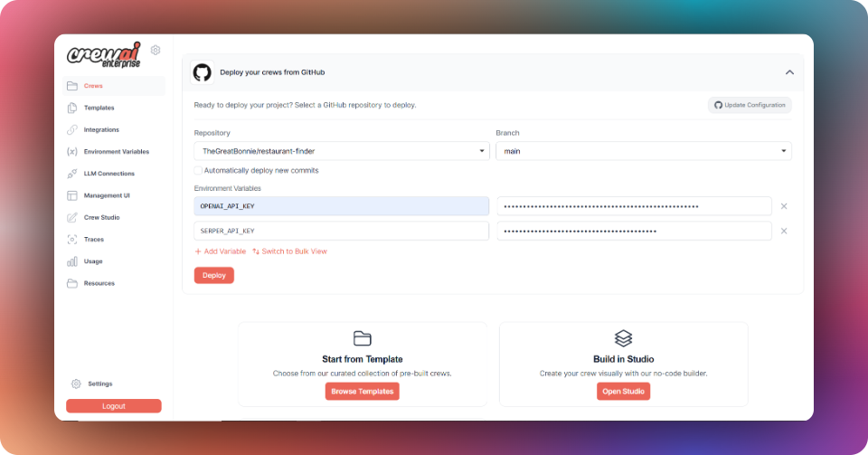Open the Integrations link icon in the sidebar
Viewport: 868px width, 455px height.
pyautogui.click(x=72, y=129)
